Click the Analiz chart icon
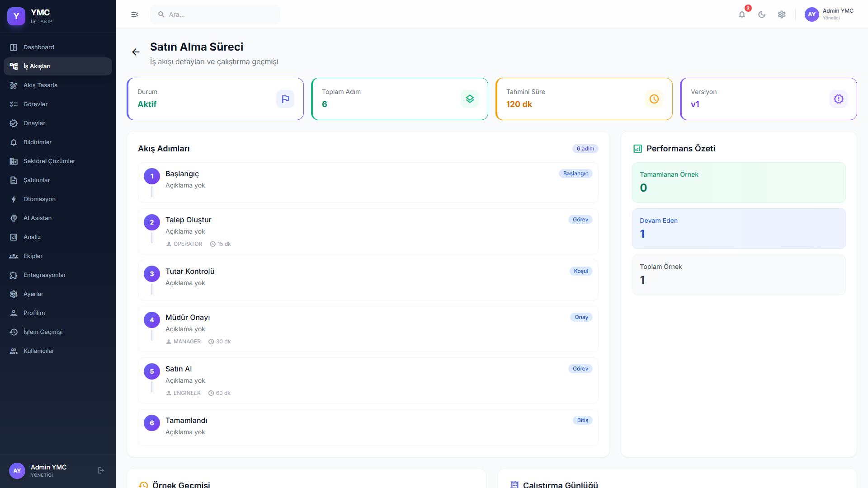This screenshot has width=868, height=488. [14, 237]
